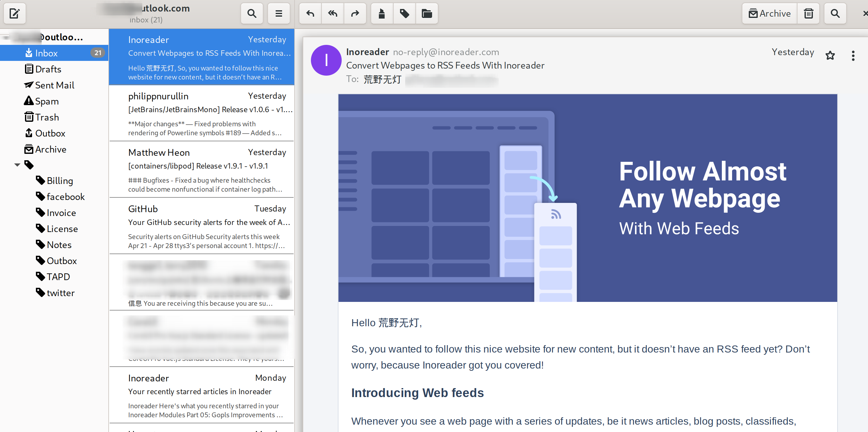Move conversation with folder icon
868x432 pixels.
coord(427,13)
